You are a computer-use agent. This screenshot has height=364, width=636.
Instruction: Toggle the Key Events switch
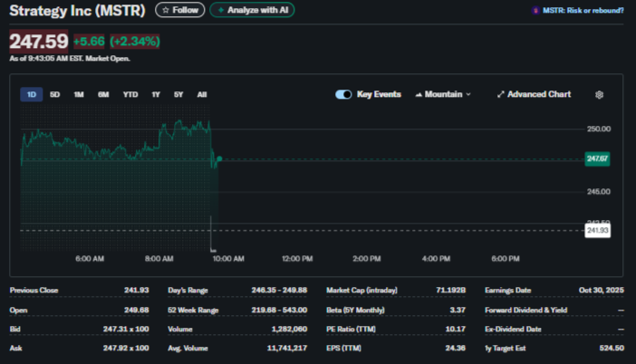pos(343,94)
